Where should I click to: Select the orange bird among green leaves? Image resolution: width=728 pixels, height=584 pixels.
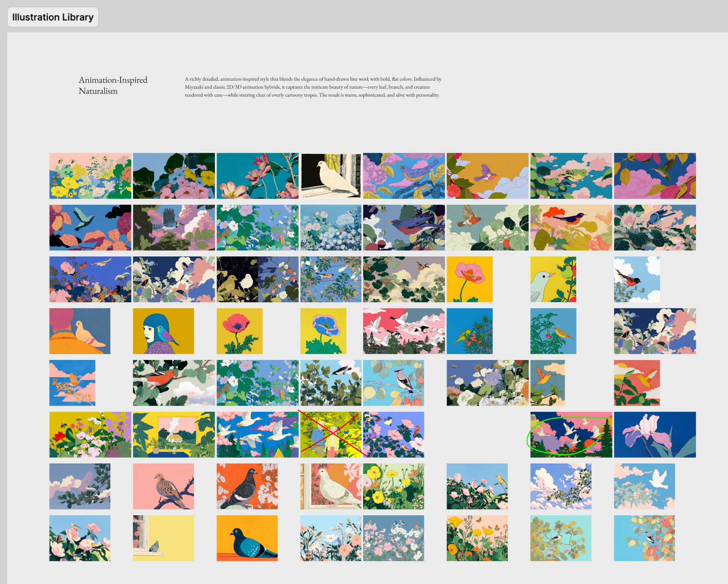[x=174, y=383]
